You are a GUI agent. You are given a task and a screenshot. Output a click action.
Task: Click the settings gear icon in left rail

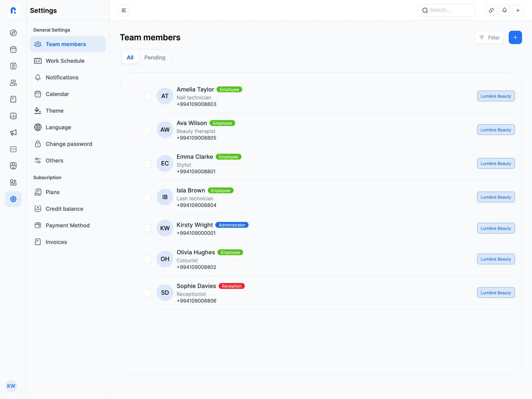point(13,199)
